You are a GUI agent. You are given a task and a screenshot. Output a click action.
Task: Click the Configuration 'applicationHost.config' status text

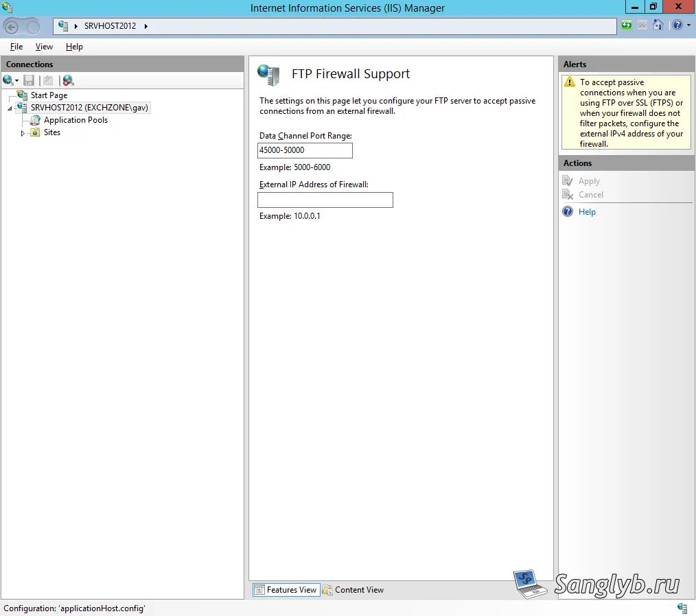pyautogui.click(x=74, y=608)
